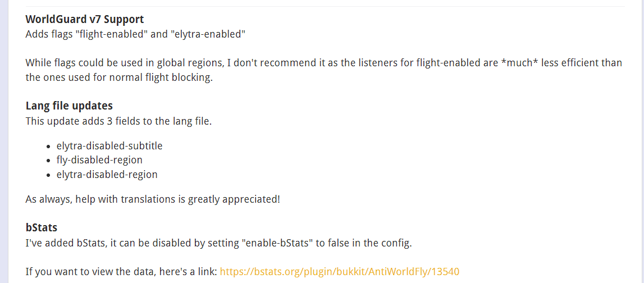This screenshot has width=644, height=283.
Task: Click the bullet before fly-disabled-region
Action: tap(49, 161)
